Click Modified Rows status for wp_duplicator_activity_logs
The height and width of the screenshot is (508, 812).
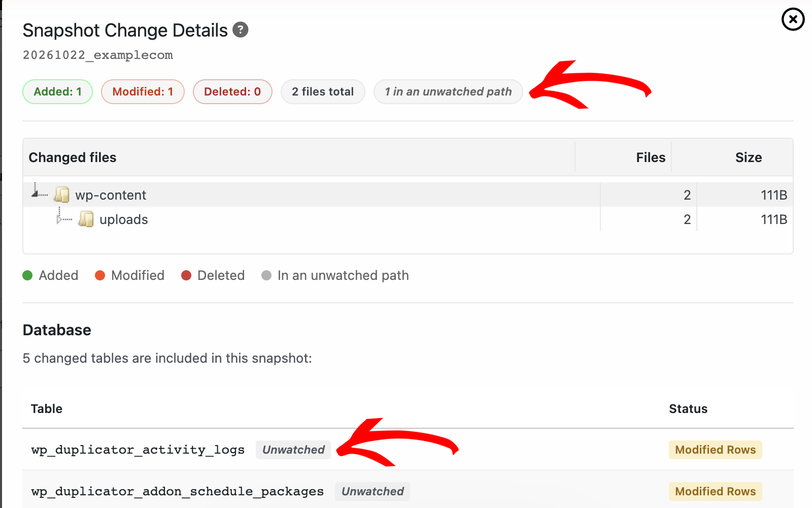click(x=716, y=450)
